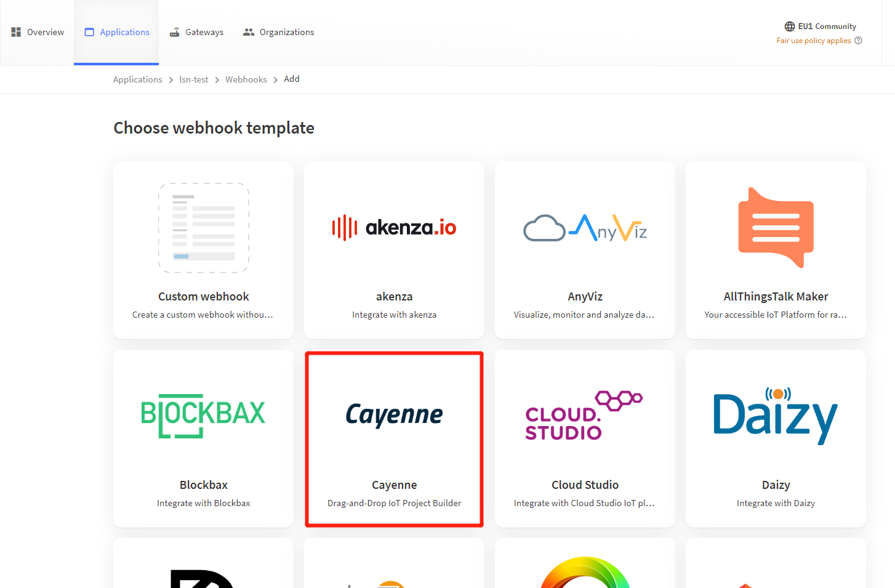
Task: Switch to the Organizations tab
Action: pos(278,32)
